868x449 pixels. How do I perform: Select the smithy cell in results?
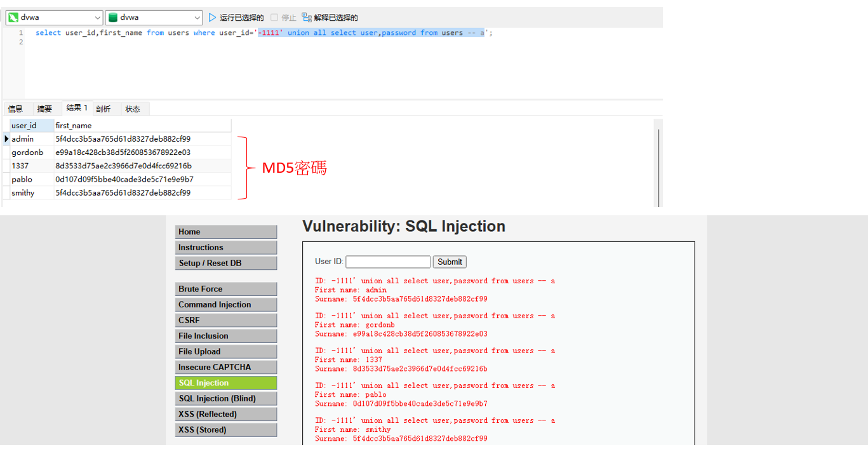pyautogui.click(x=32, y=192)
